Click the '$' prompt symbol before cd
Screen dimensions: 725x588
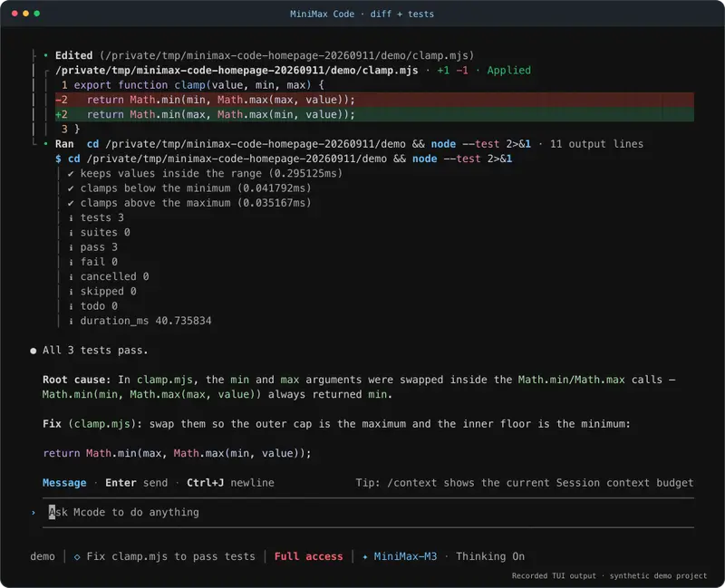coord(58,159)
